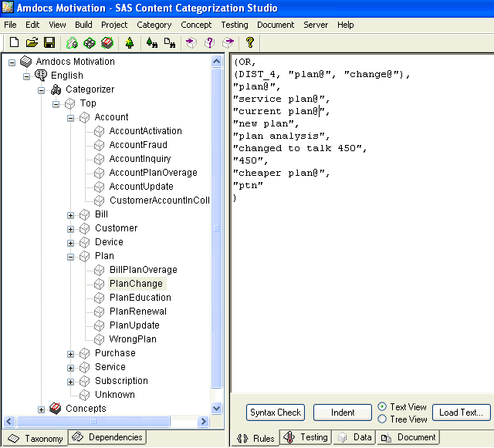Click the tree's horizontal scrollbar right arrow
Image resolution: width=494 pixels, height=448 pixels.
(x=204, y=421)
